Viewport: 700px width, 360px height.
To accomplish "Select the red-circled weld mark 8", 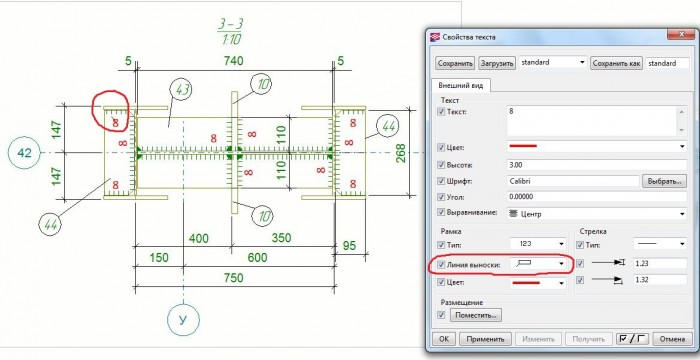I will click(116, 122).
